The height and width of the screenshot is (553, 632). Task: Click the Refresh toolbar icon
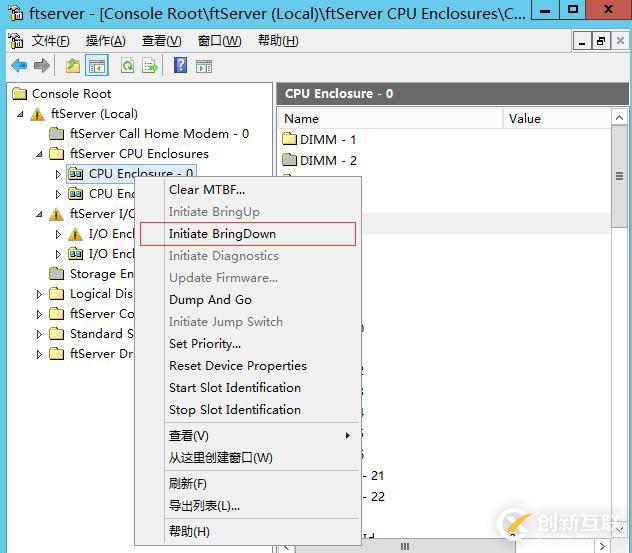pos(127,65)
